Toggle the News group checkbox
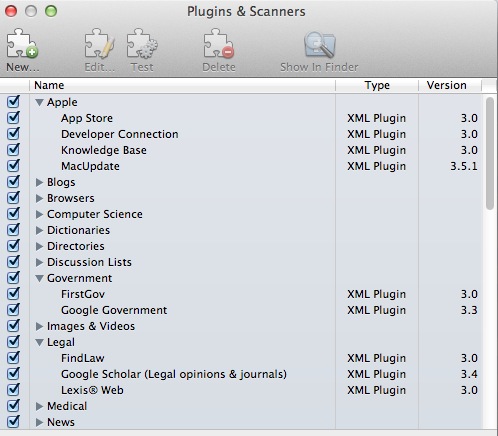 click(x=13, y=422)
